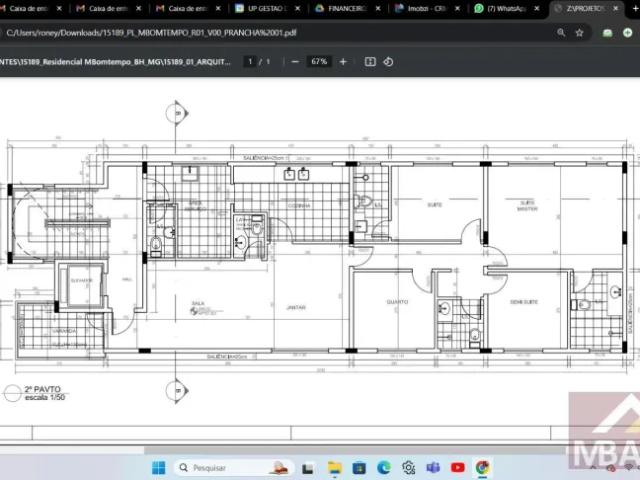Switch to the FINANCEIRO tab
The image size is (640, 480).
click(x=347, y=8)
